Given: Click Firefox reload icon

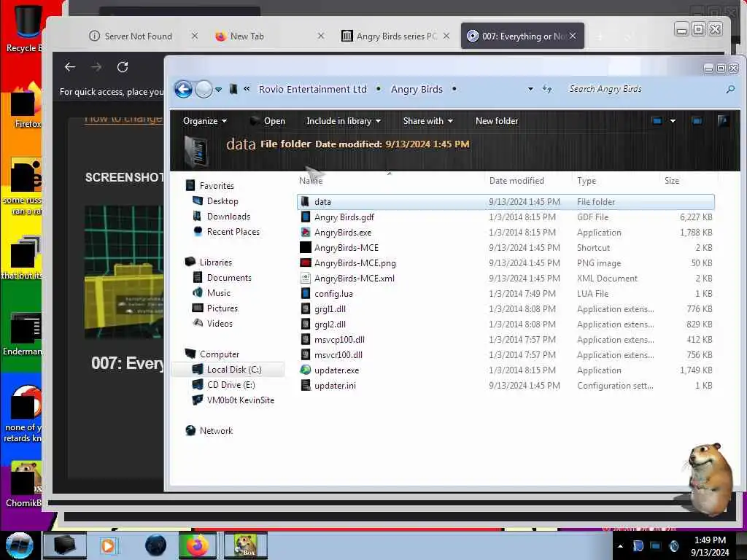Looking at the screenshot, I should (x=123, y=67).
